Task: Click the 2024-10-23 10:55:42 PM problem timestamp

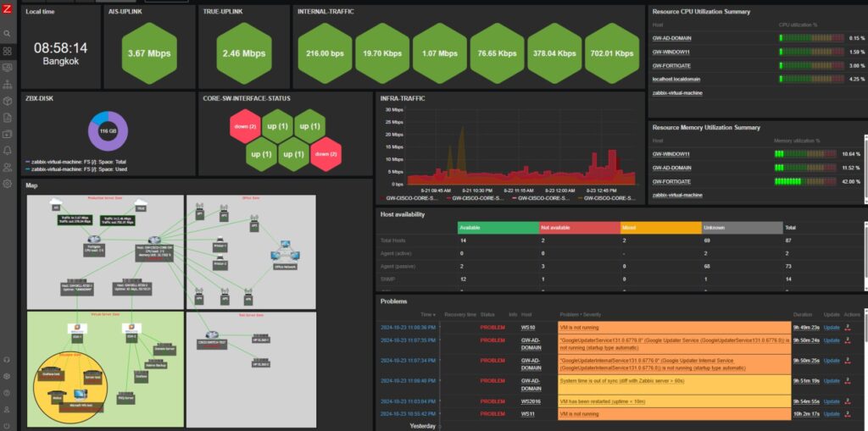Action: [408, 414]
